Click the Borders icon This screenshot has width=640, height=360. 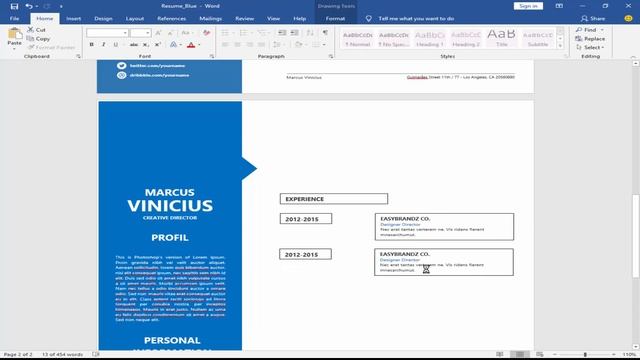(316, 44)
